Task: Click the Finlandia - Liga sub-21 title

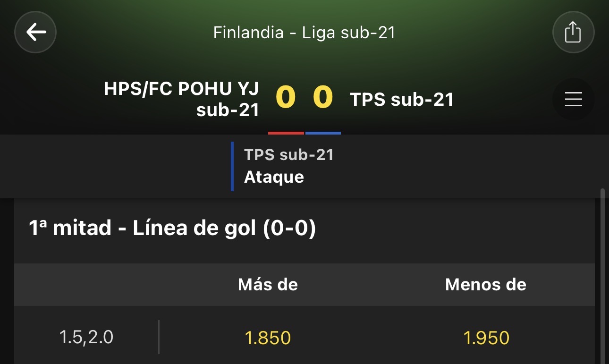Action: 304,33
